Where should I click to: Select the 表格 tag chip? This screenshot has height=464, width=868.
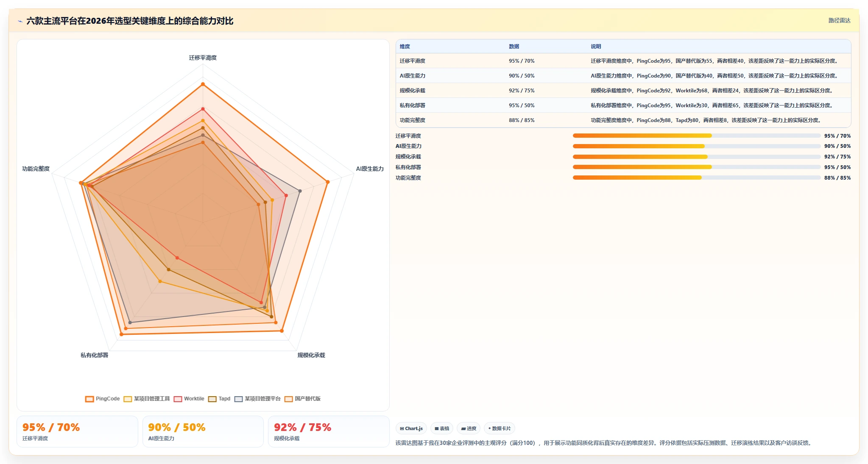pyautogui.click(x=442, y=428)
